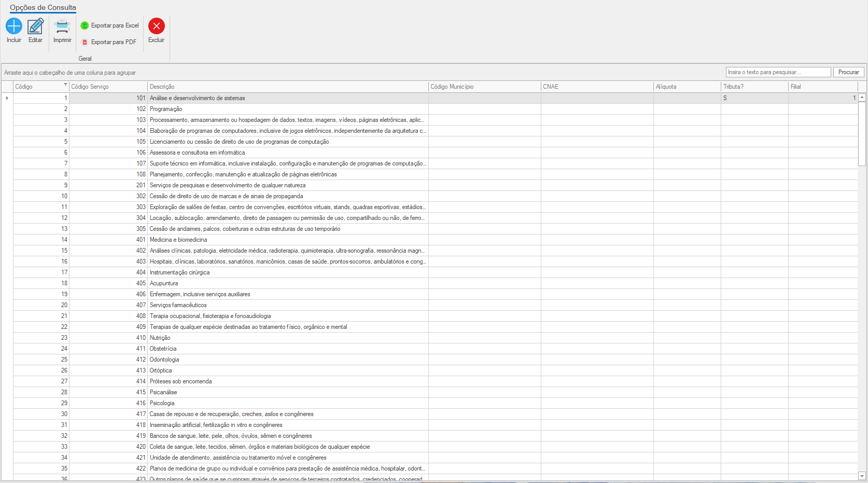The width and height of the screenshot is (868, 483).
Task: Click the red Excluir icon
Action: point(156,26)
